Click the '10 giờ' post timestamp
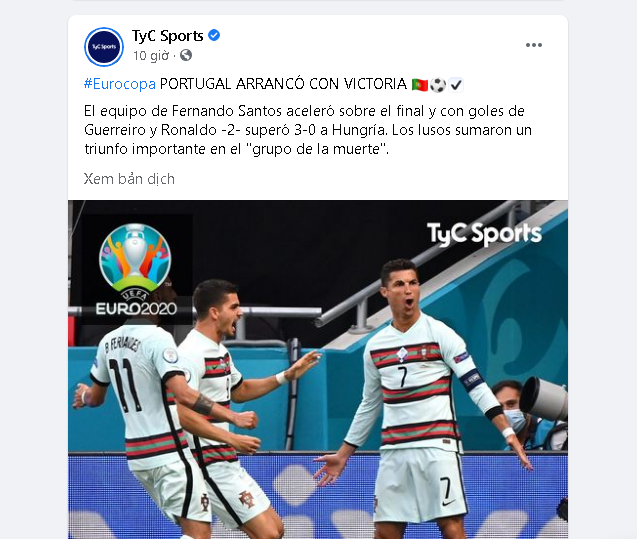 click(151, 55)
